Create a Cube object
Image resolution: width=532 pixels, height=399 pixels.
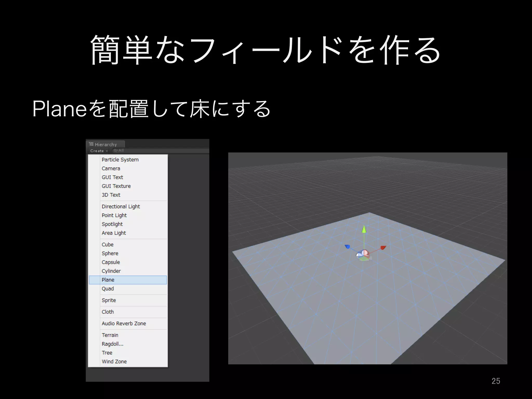[128, 244]
